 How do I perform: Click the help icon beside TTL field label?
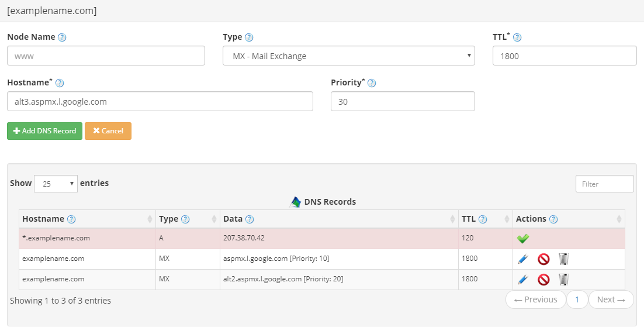pos(517,37)
